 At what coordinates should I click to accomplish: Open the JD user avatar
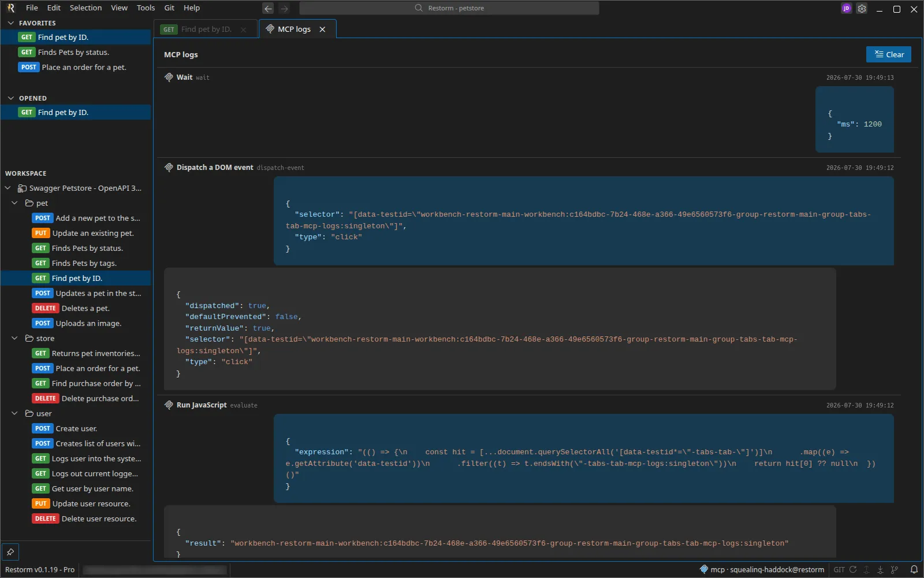pos(846,8)
